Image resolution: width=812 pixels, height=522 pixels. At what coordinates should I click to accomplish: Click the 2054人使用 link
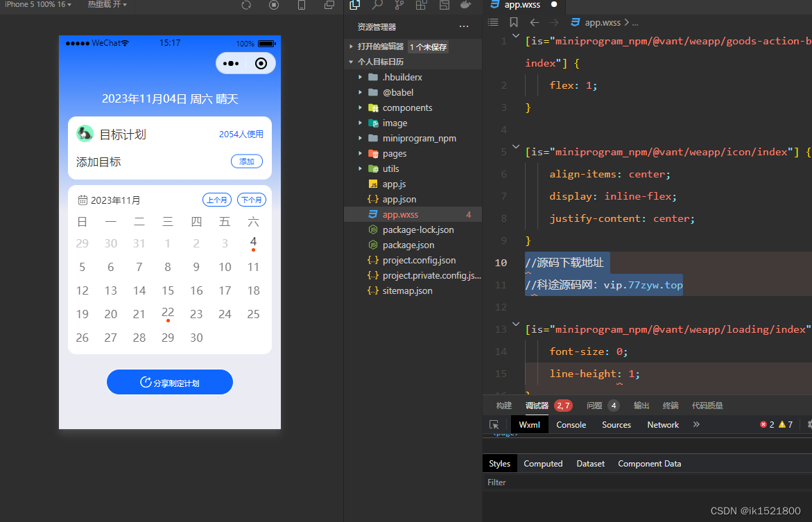coord(241,134)
